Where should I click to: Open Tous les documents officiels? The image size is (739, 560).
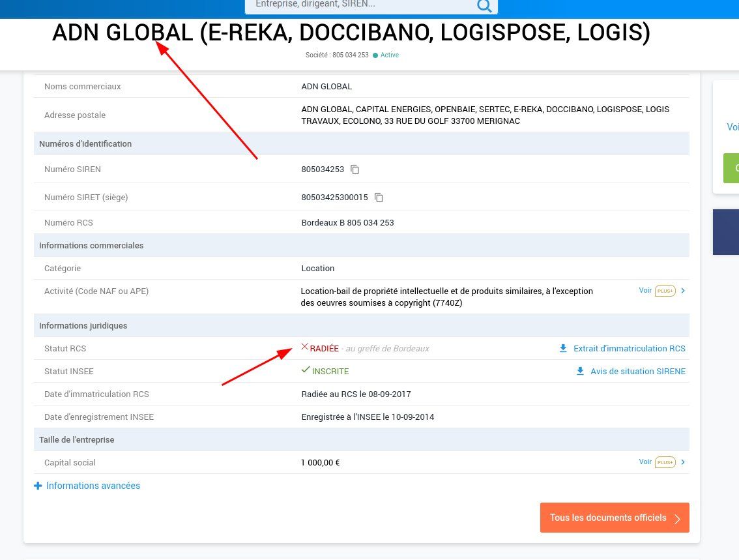point(615,518)
